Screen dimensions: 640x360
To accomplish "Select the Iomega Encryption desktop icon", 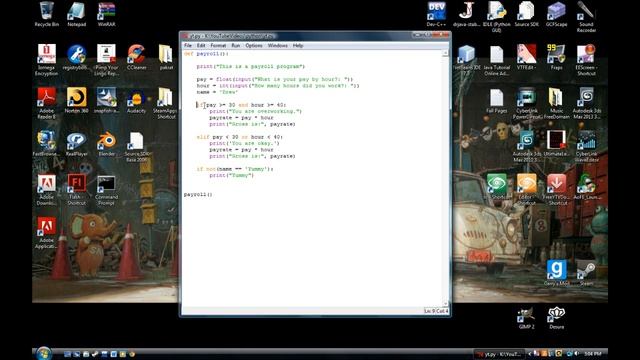I will (x=47, y=60).
